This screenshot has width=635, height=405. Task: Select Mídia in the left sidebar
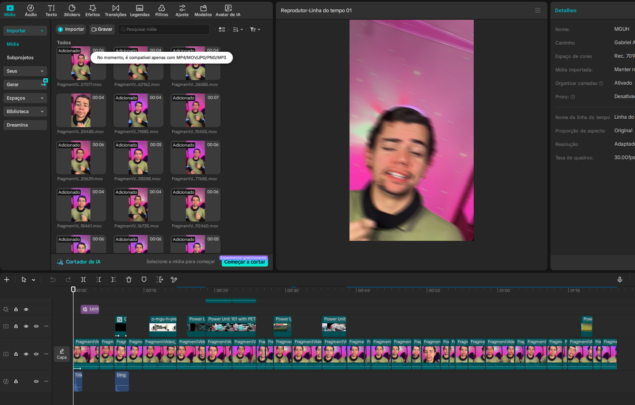[x=13, y=44]
